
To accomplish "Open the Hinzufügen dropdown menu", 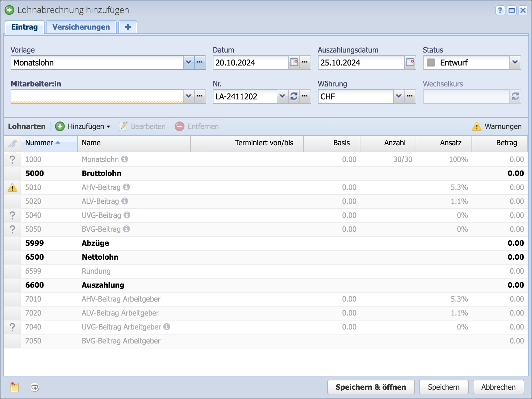I will tap(83, 126).
